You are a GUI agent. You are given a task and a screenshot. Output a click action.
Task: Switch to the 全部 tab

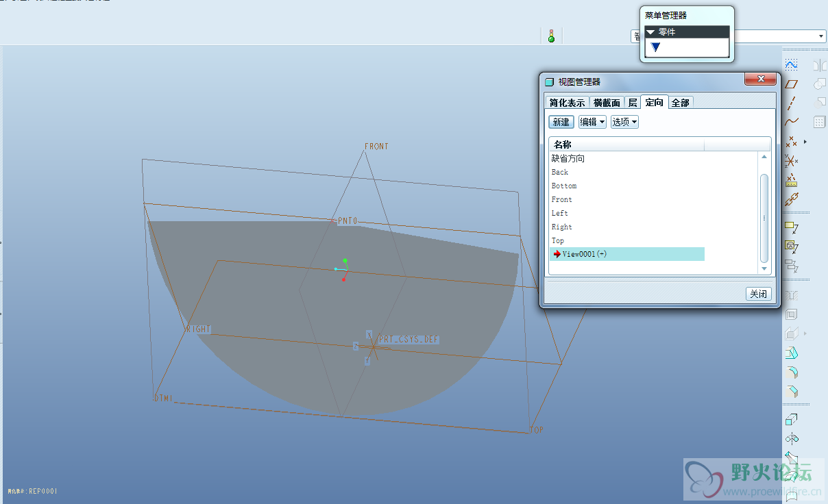[681, 102]
